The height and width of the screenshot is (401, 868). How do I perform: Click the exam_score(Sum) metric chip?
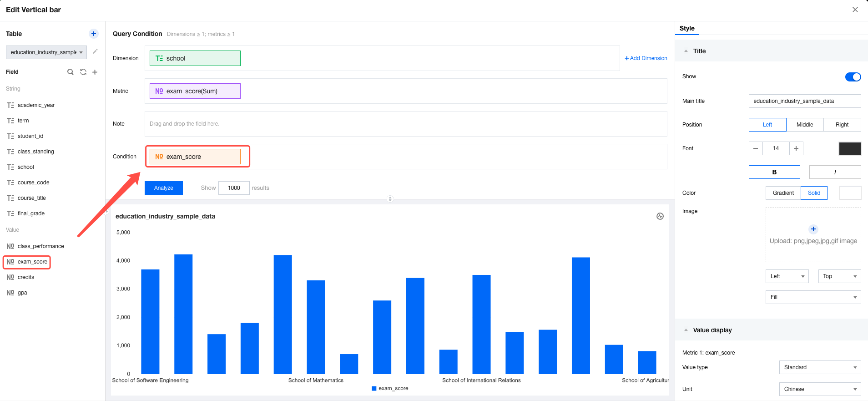[x=195, y=91]
